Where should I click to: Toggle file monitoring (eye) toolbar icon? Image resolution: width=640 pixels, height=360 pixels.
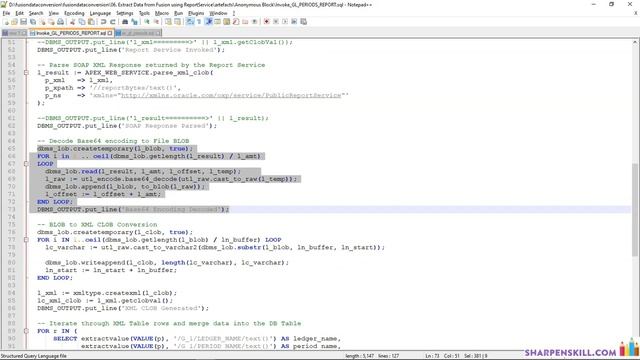tap(254, 22)
